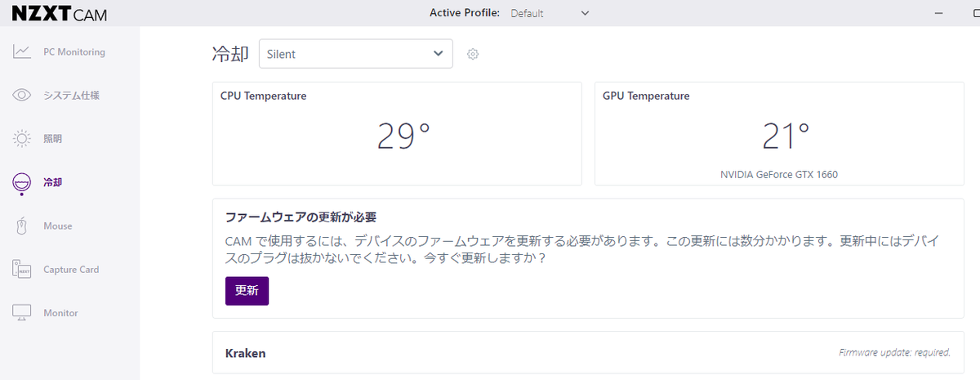Click the eye icon for システム仕様
The width and height of the screenshot is (980, 380).
pyautogui.click(x=22, y=96)
